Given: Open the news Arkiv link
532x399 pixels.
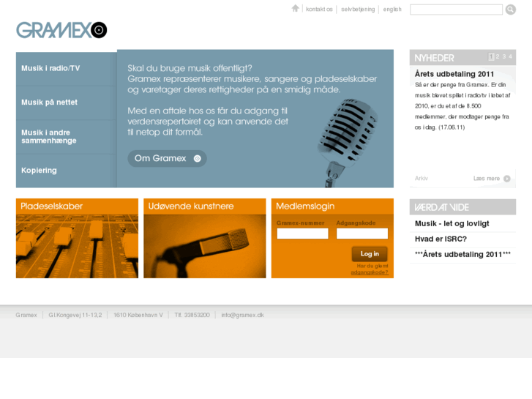Looking at the screenshot, I should (422, 179).
